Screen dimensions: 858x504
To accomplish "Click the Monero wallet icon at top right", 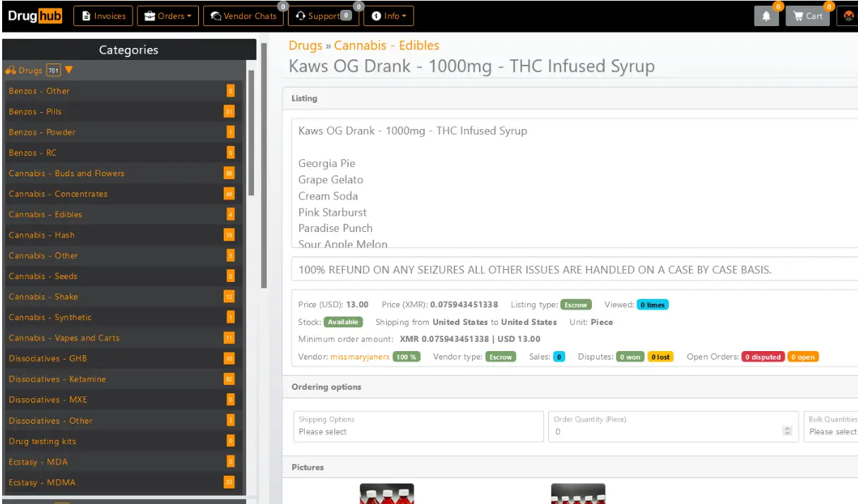I will [849, 16].
